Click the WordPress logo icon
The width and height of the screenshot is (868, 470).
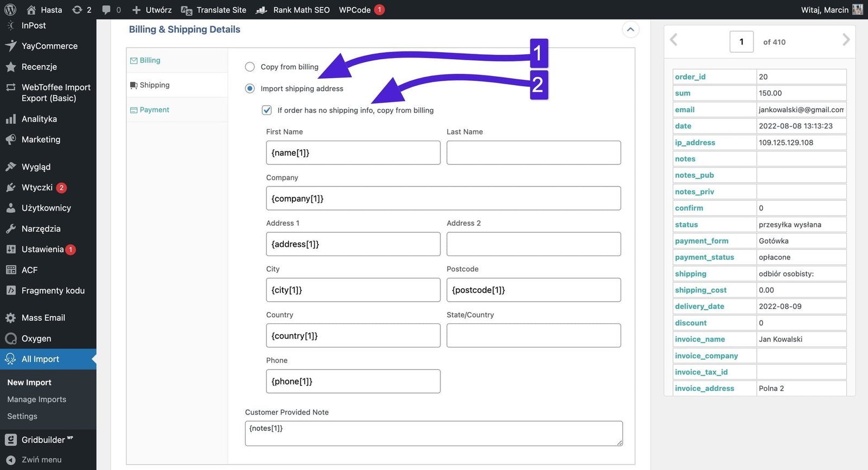(x=10, y=10)
